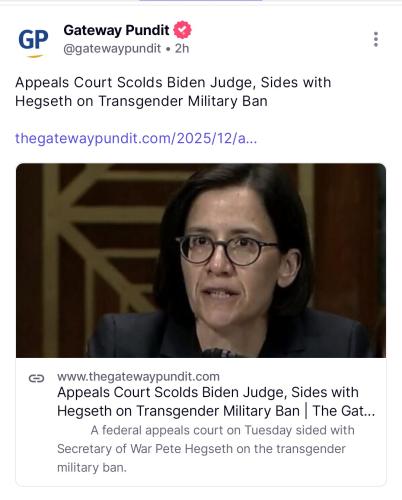Image resolution: width=402 pixels, height=500 pixels.
Task: Click the pink verified checkmark badge
Action: click(x=182, y=30)
